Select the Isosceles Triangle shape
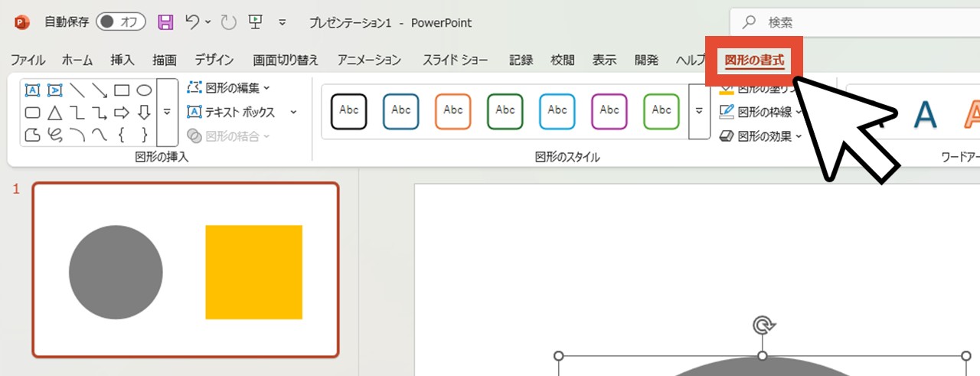The image size is (980, 376). (55, 113)
